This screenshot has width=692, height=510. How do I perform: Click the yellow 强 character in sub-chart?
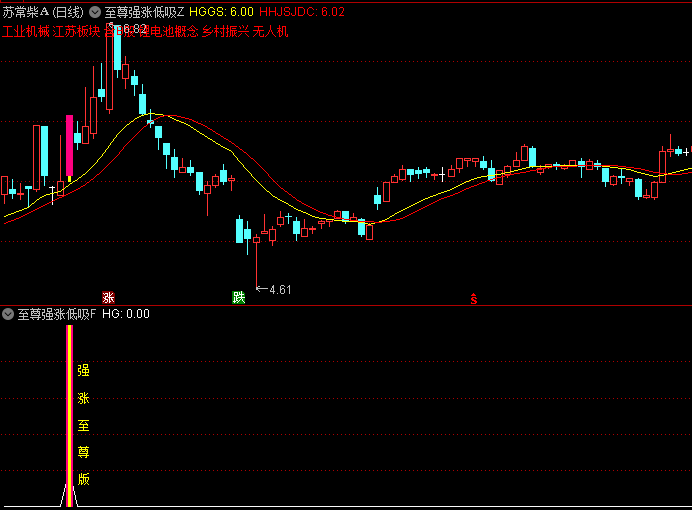click(83, 370)
